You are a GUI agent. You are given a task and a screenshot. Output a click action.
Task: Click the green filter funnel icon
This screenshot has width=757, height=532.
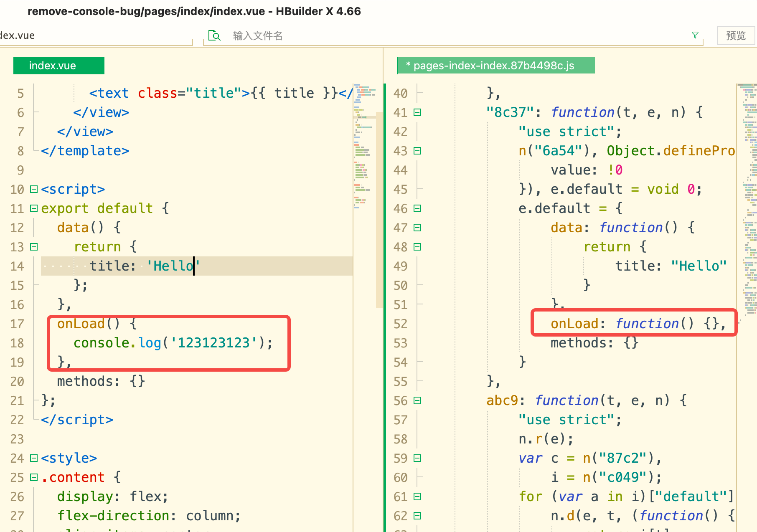click(x=695, y=35)
